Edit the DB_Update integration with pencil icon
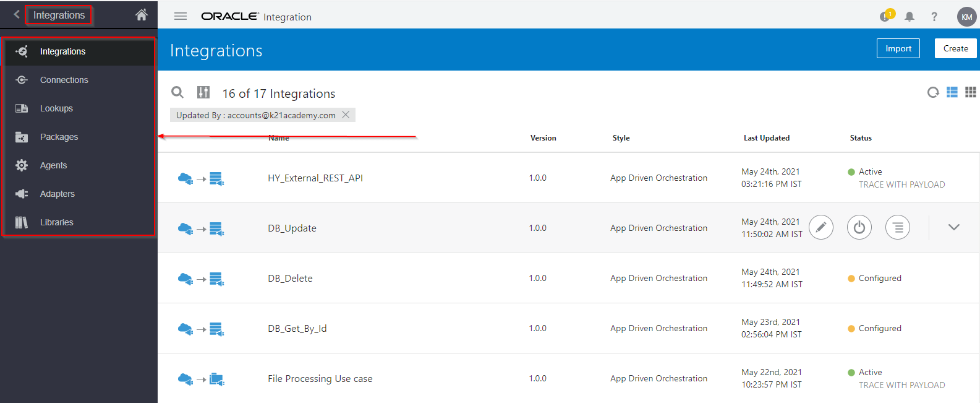The height and width of the screenshot is (403, 980). [821, 227]
